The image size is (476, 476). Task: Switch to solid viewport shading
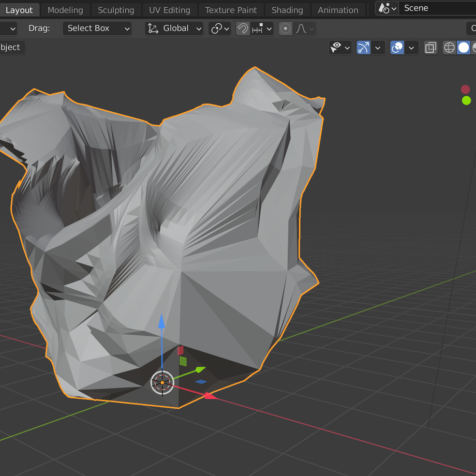[464, 48]
